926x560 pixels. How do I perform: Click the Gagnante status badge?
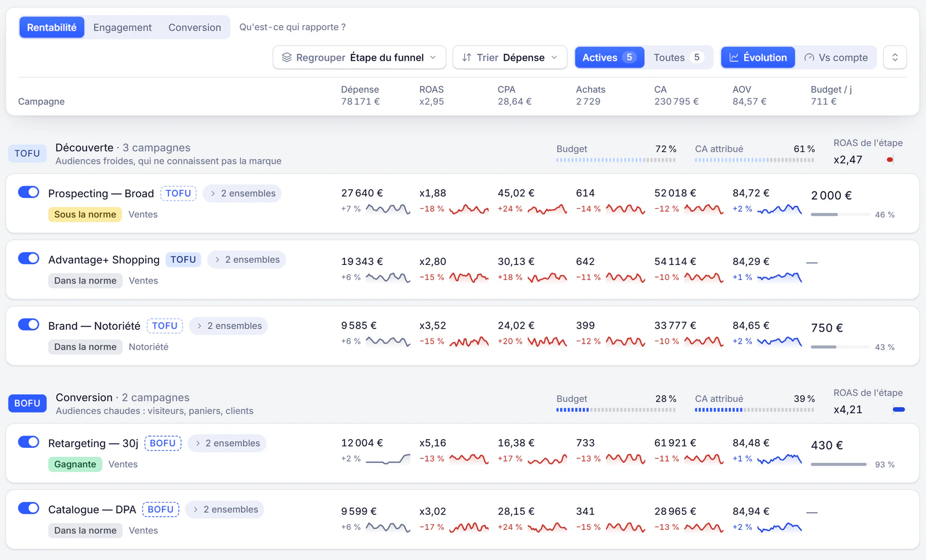(75, 465)
